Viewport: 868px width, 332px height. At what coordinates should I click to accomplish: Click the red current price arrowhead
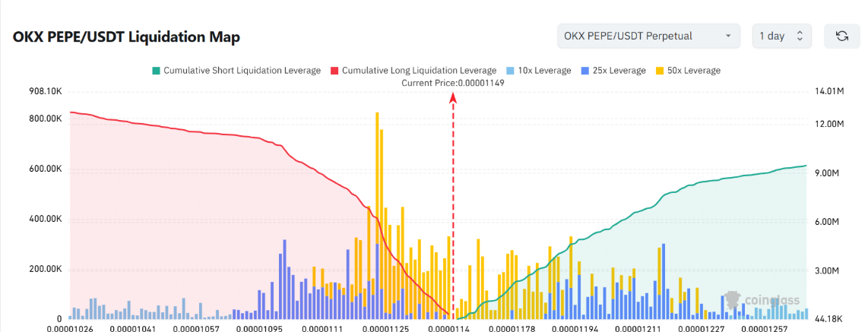tap(453, 97)
